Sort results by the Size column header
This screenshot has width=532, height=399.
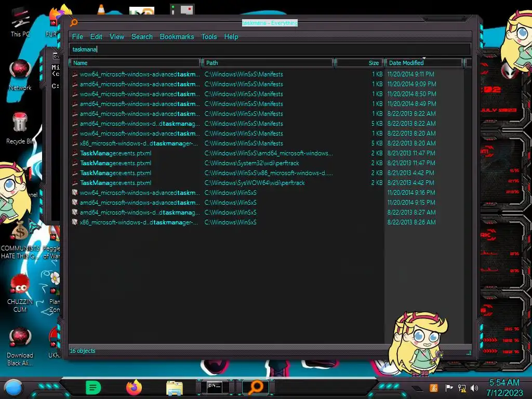pyautogui.click(x=360, y=63)
